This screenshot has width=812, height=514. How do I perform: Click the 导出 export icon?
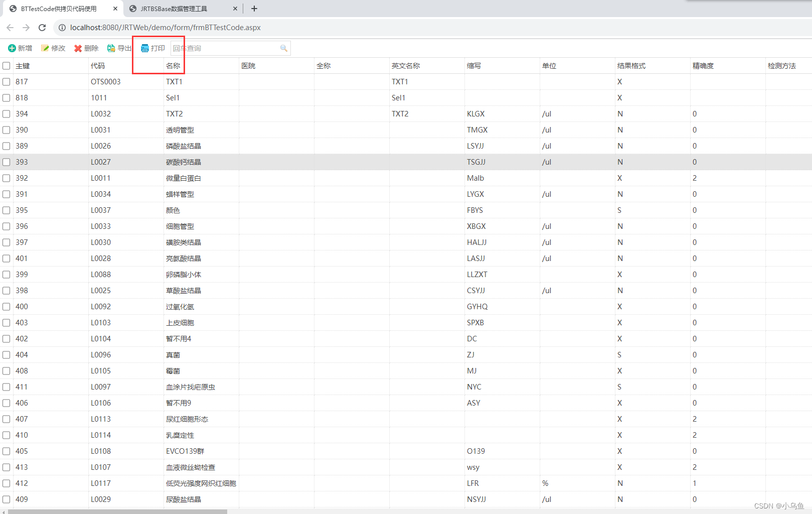111,48
